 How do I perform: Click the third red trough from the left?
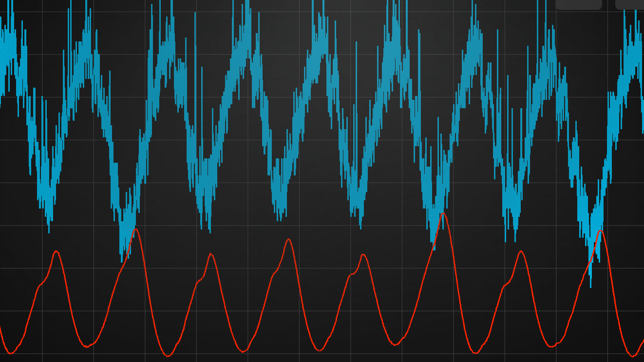(168, 356)
